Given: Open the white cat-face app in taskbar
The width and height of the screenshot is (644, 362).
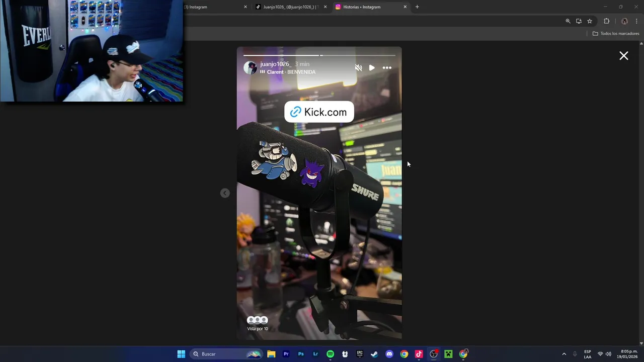Looking at the screenshot, I should click(345, 354).
